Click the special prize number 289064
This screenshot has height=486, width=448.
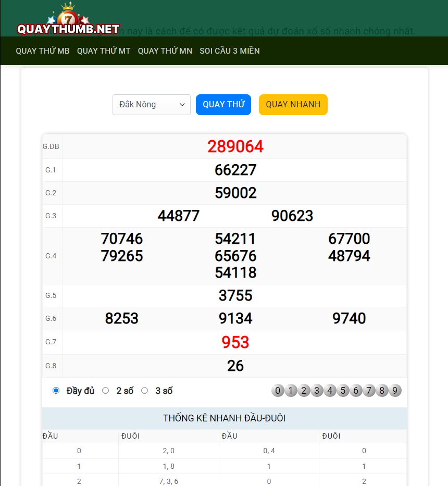coord(235,147)
